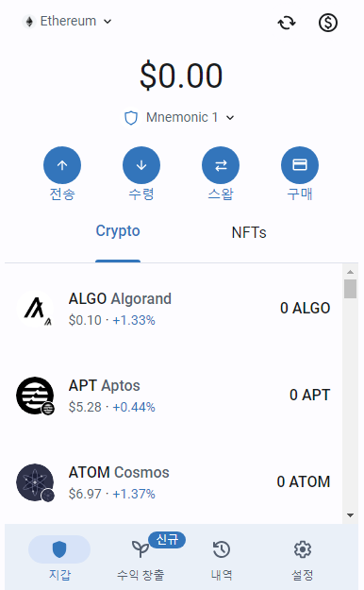Click the scrollbar up arrow
The image size is (364, 590).
(x=350, y=272)
